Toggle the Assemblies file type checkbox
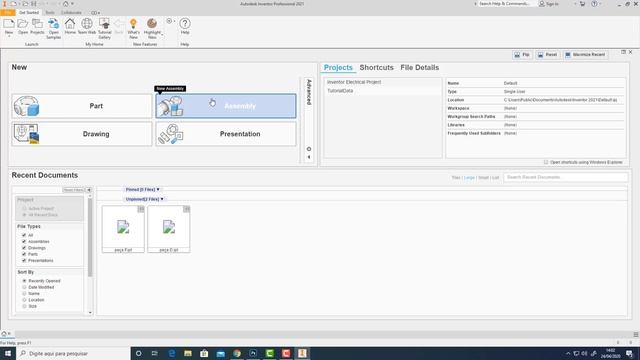 24,242
